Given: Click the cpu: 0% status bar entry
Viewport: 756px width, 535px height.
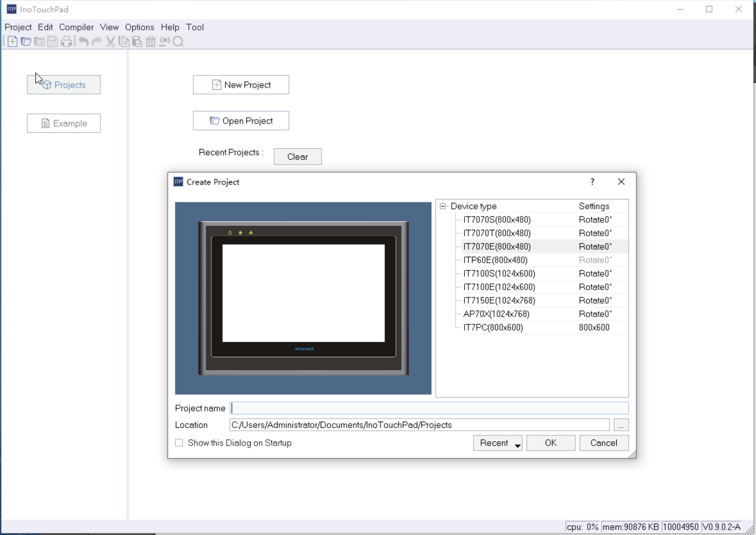Looking at the screenshot, I should tap(582, 527).
